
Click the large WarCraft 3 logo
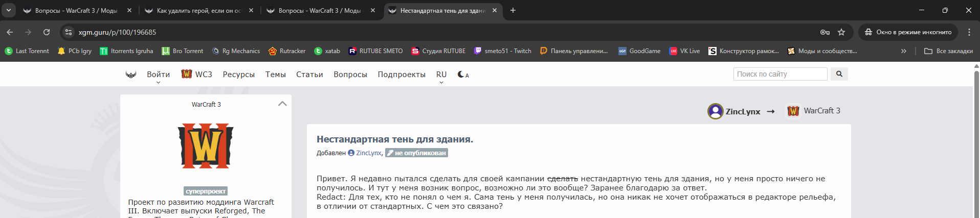(206, 146)
